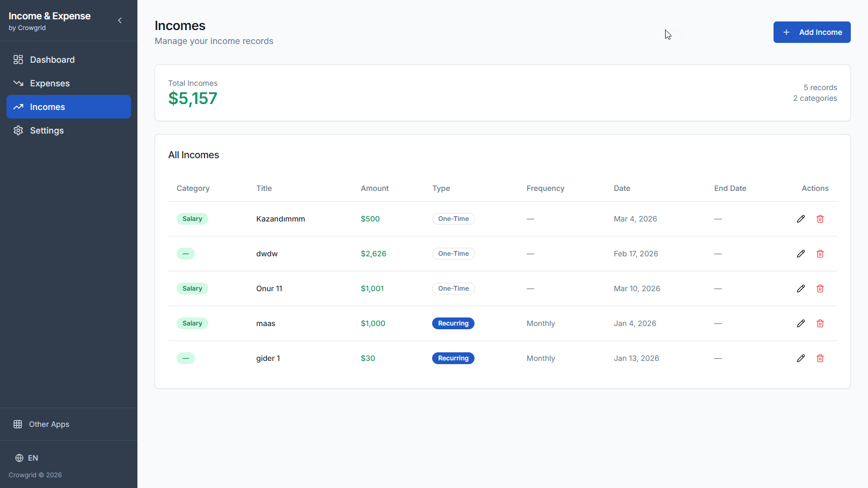This screenshot has height=488, width=868.
Task: Edit the maas record via the pencil icon
Action: pyautogui.click(x=800, y=323)
